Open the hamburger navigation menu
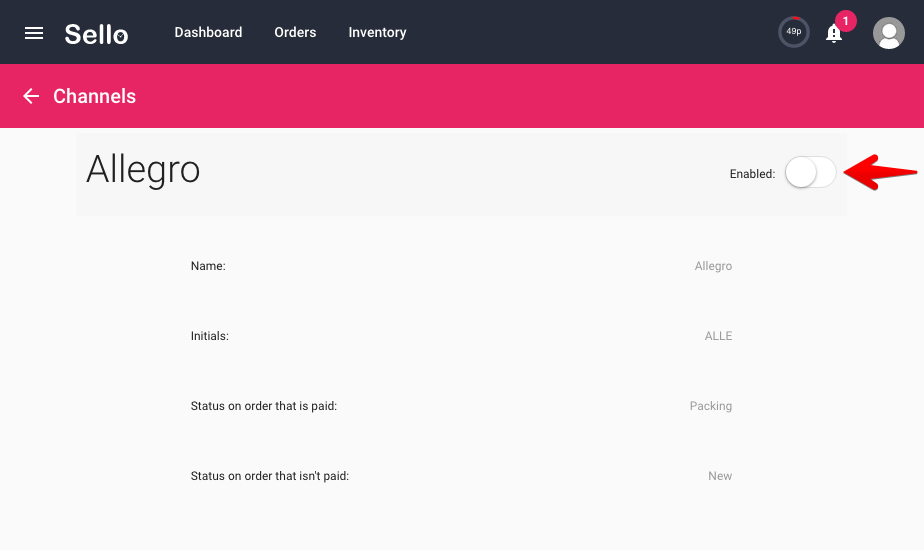Image resolution: width=924 pixels, height=550 pixels. click(x=34, y=33)
